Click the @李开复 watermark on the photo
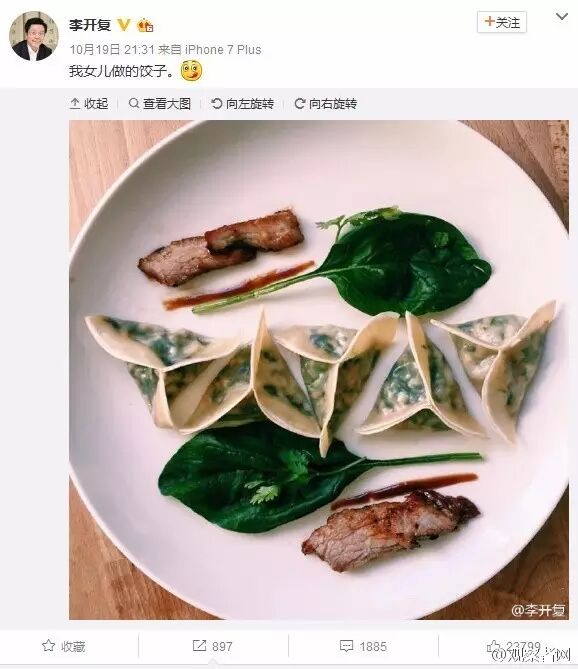The image size is (578, 669). click(x=538, y=610)
